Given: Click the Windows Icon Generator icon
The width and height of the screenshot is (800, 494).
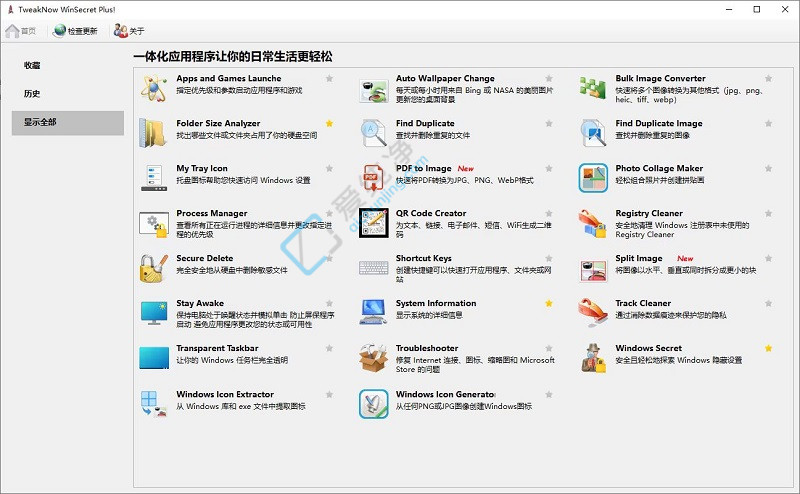Looking at the screenshot, I should pyautogui.click(x=373, y=404).
